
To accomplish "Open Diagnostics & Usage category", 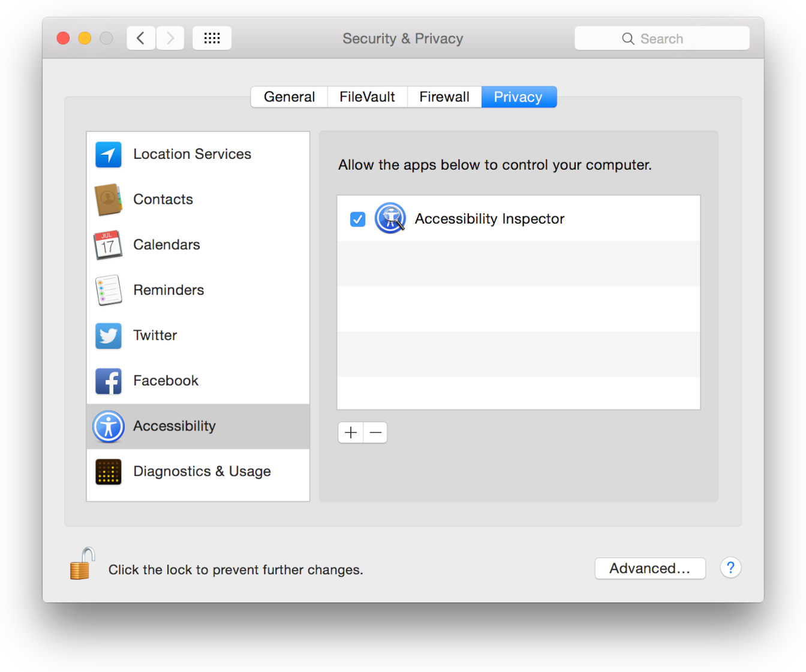I will tap(201, 472).
